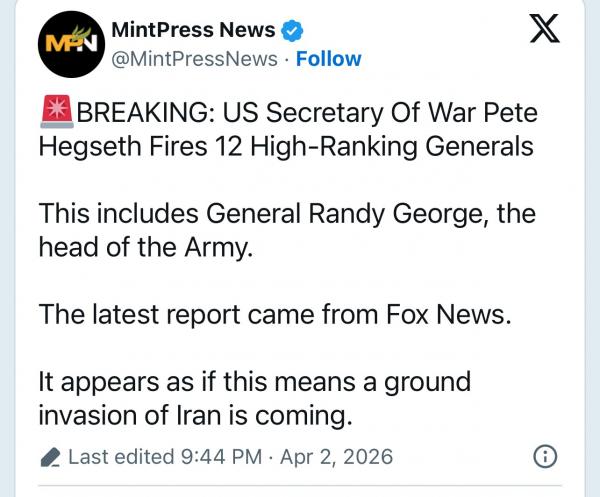Follow the MintPress News account
Viewport: 600px width, 497px height.
point(329,59)
